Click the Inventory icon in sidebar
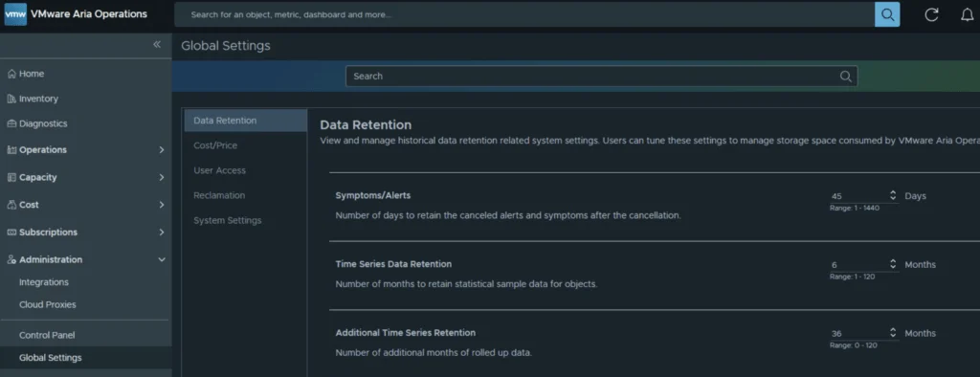Screen dimensions: 980x377 tap(11, 99)
